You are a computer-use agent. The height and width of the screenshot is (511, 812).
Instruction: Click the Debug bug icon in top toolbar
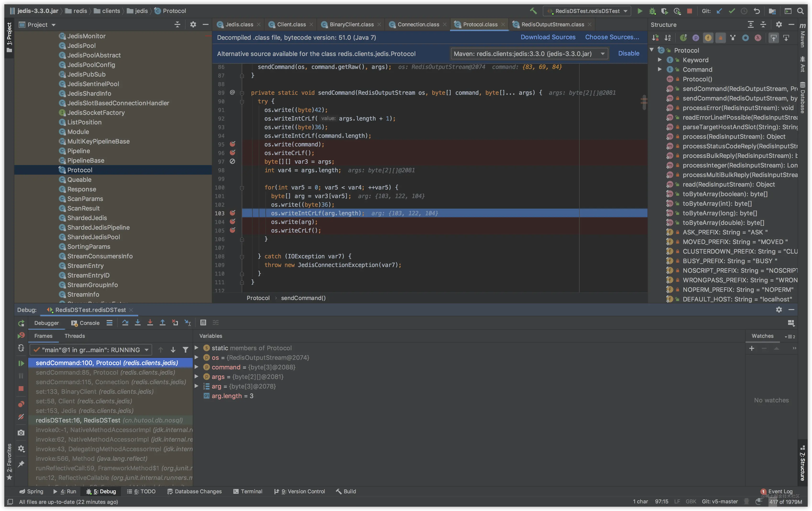(652, 11)
